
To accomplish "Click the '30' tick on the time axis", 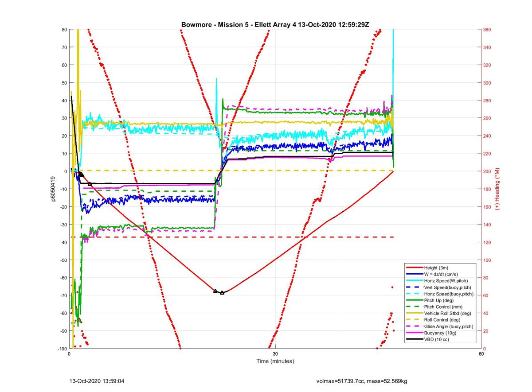I will click(x=276, y=354).
